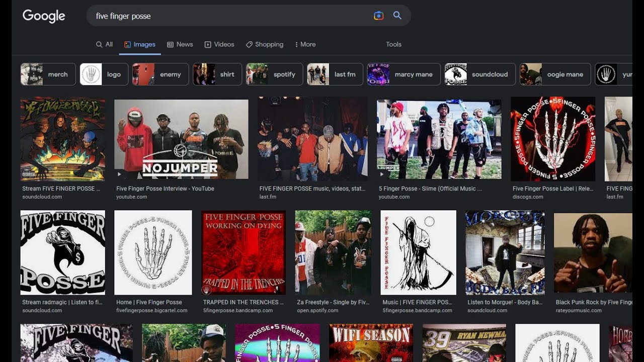Screen dimensions: 644x362
Task: Open 'TRAPPED IN THE TRENCHES' bandcamp link
Action: pyautogui.click(x=244, y=302)
